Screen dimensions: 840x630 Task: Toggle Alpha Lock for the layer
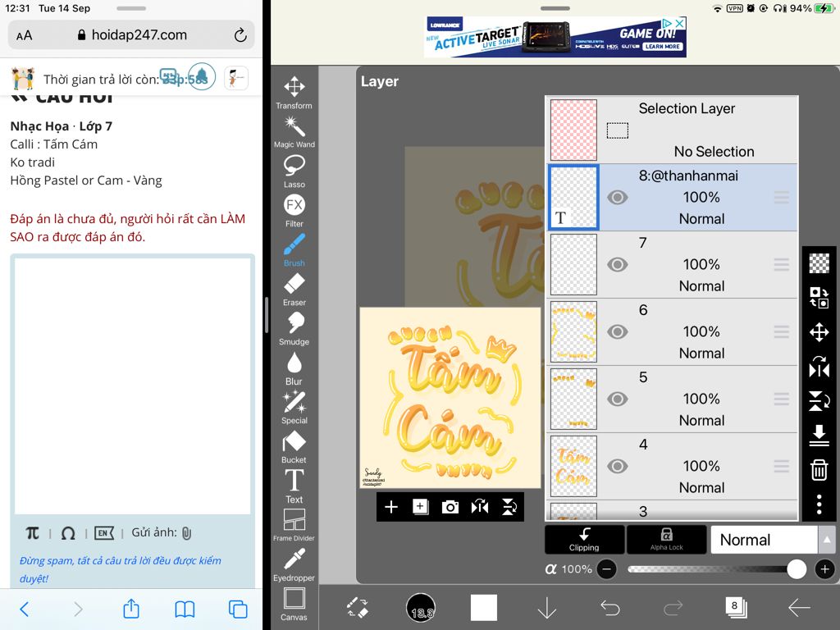(x=666, y=540)
